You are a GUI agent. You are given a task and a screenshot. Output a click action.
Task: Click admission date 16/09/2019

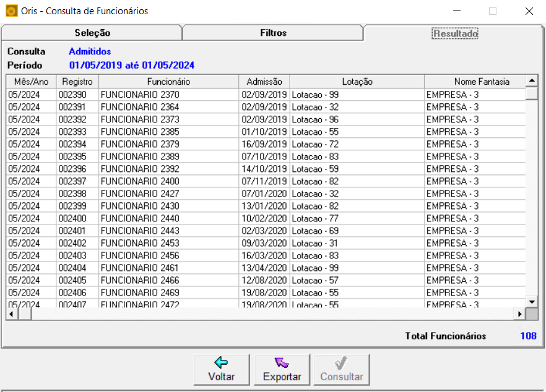point(264,144)
